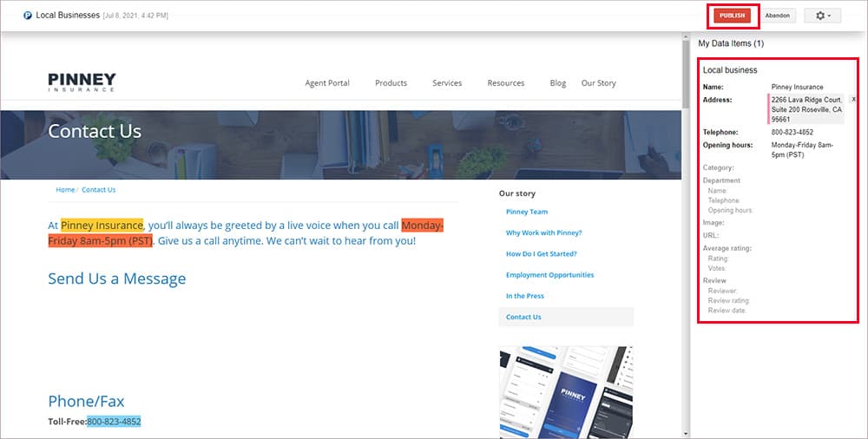Click the Home breadcrumb link
868x439 pixels.
tap(65, 189)
